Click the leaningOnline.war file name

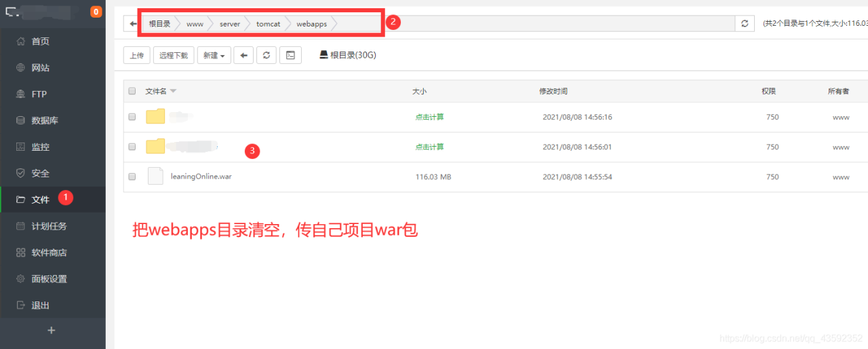201,177
